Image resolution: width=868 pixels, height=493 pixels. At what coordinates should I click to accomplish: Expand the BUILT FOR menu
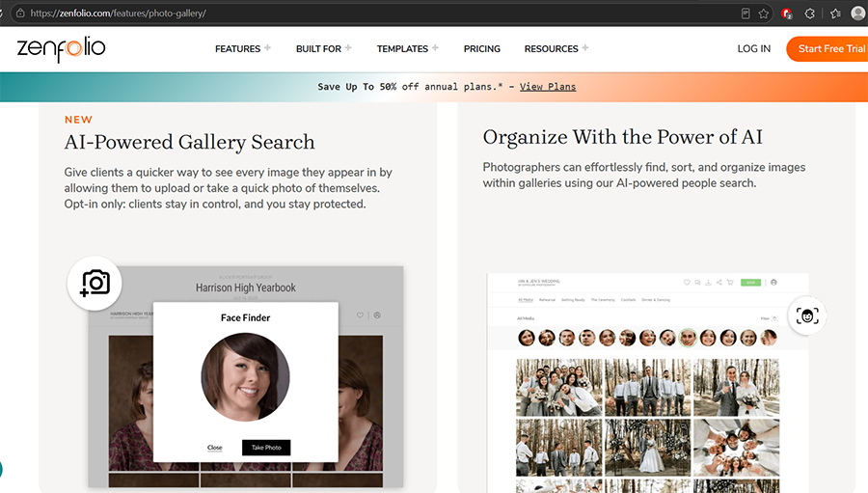[324, 49]
